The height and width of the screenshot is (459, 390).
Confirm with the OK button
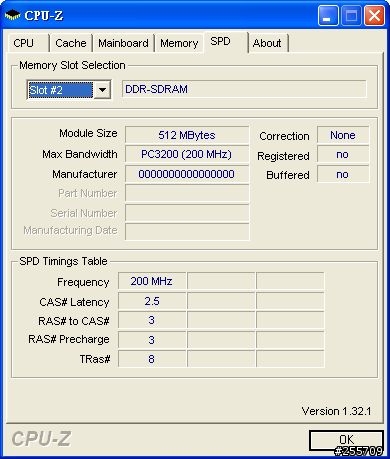tap(346, 440)
